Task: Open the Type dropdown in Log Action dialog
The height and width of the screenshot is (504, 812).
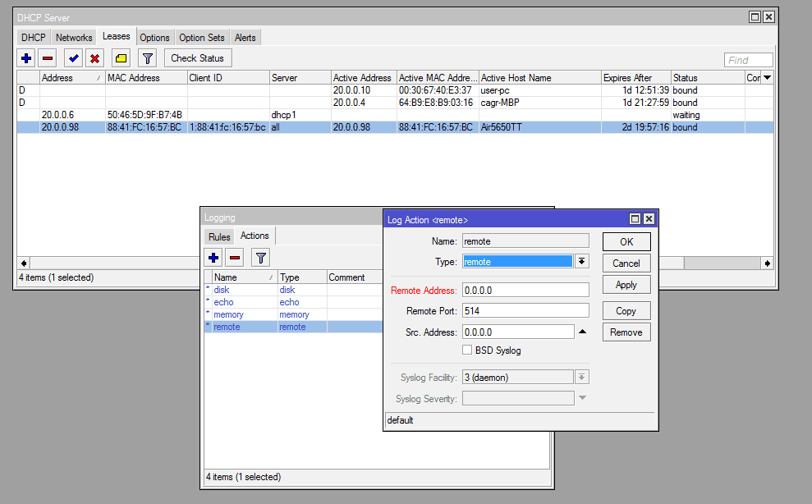Action: pos(581,262)
